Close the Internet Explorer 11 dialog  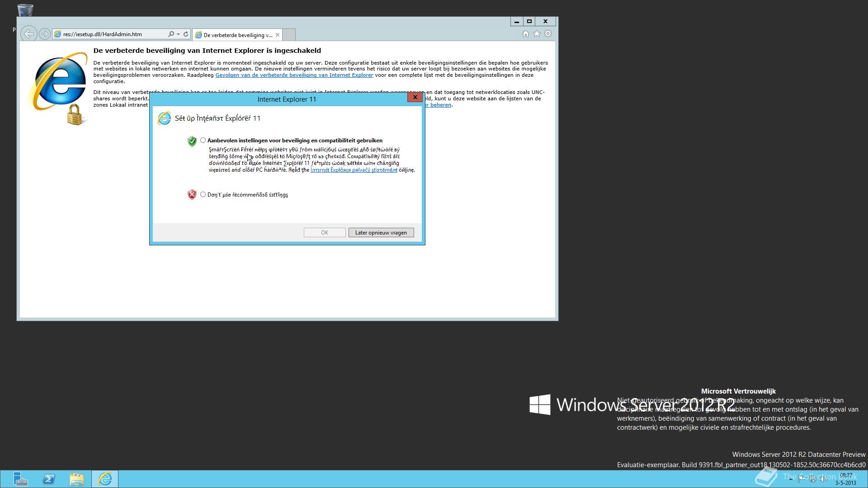(x=415, y=98)
